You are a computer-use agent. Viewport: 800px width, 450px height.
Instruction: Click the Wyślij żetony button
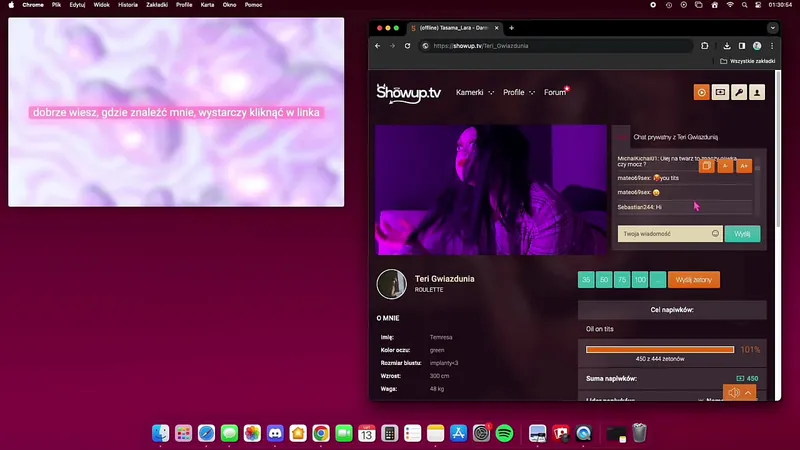(x=694, y=280)
